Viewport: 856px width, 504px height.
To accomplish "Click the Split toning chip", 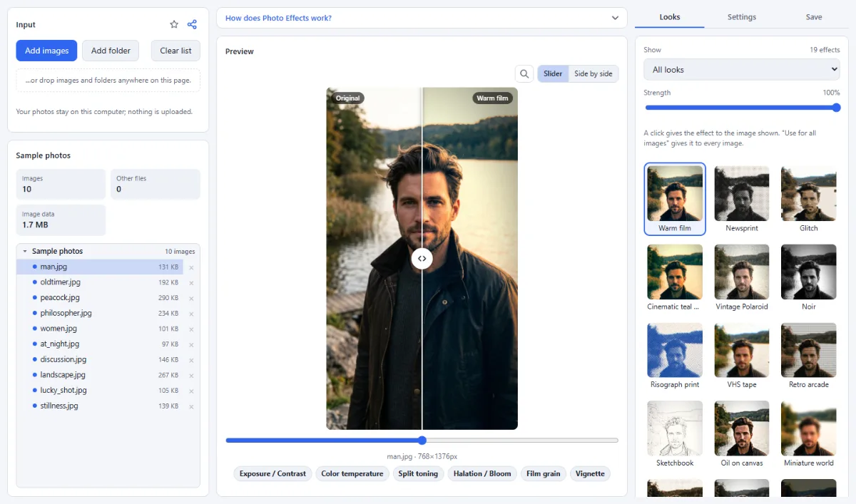I will pos(418,473).
